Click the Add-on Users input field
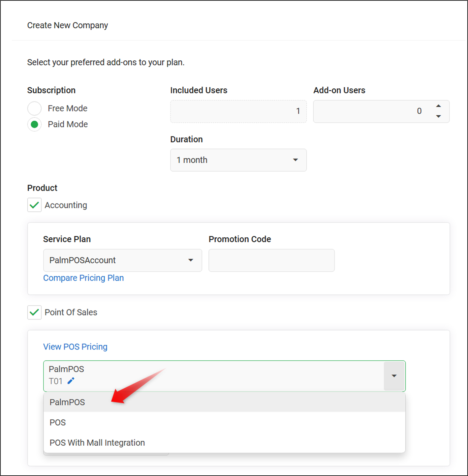 [381, 111]
